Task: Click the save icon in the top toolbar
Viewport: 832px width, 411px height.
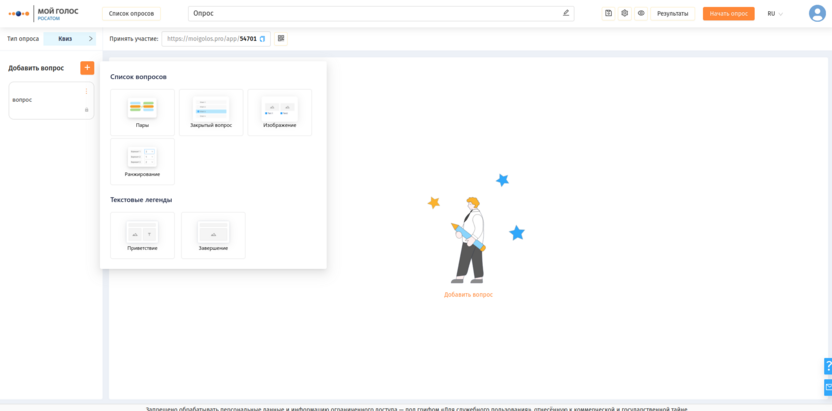Action: pos(609,13)
